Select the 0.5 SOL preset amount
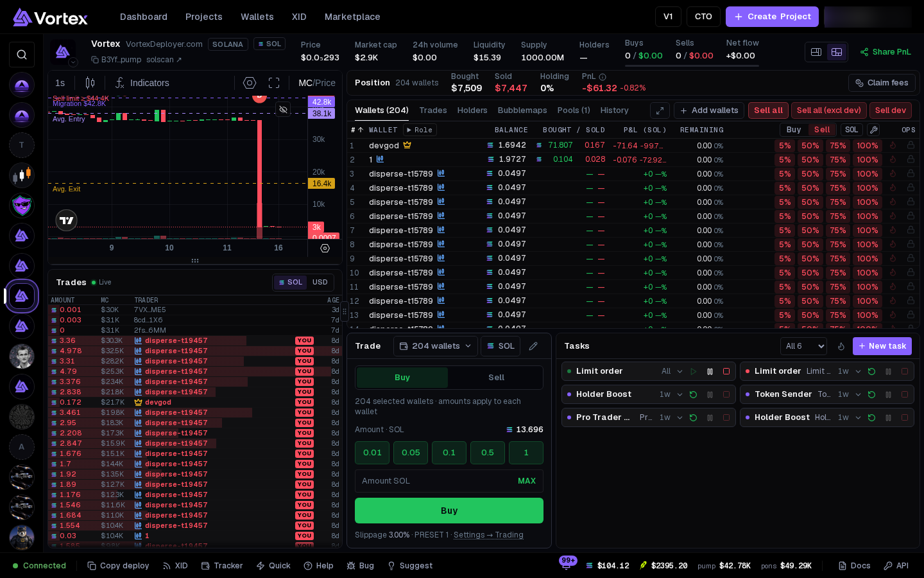924x578 pixels. pos(488,453)
